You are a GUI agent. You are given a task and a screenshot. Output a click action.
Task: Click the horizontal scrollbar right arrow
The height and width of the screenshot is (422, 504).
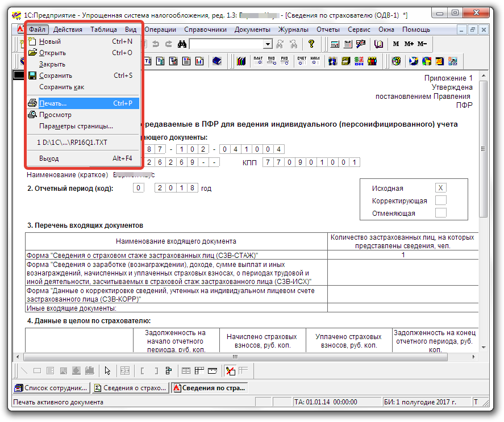pos(473,357)
